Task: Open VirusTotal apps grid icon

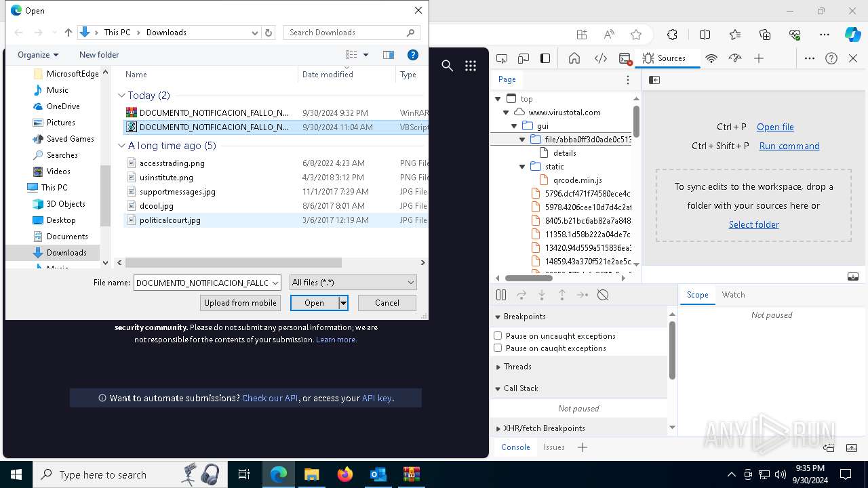Action: coord(471,65)
